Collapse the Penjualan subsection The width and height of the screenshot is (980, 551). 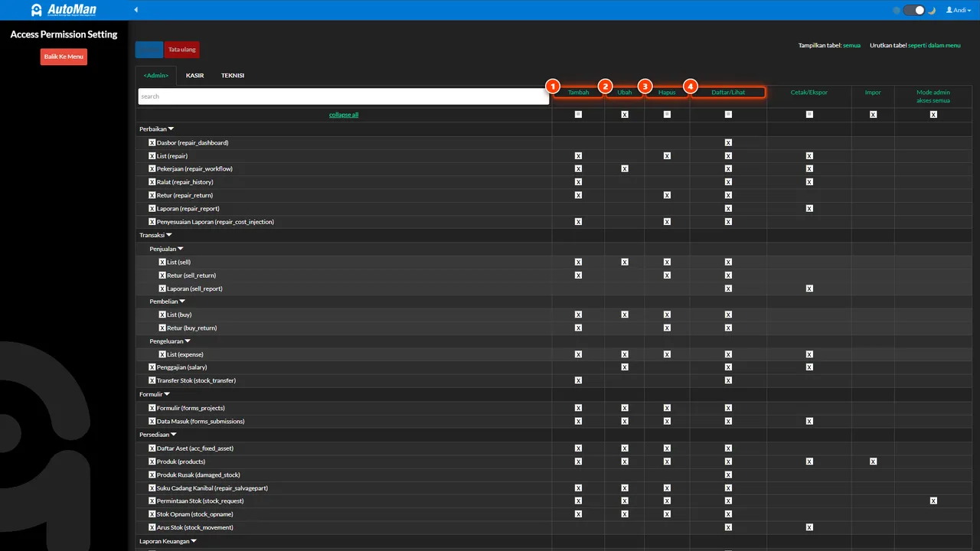pyautogui.click(x=167, y=249)
